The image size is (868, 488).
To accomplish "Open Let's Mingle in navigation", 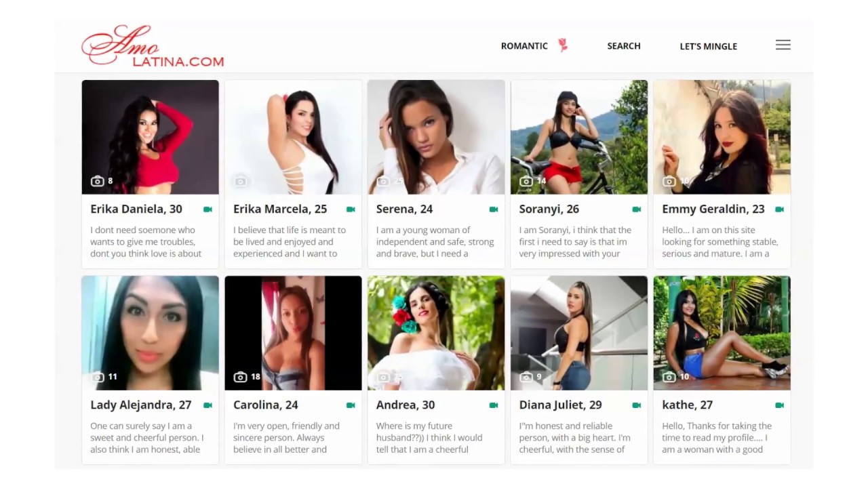I will point(709,46).
